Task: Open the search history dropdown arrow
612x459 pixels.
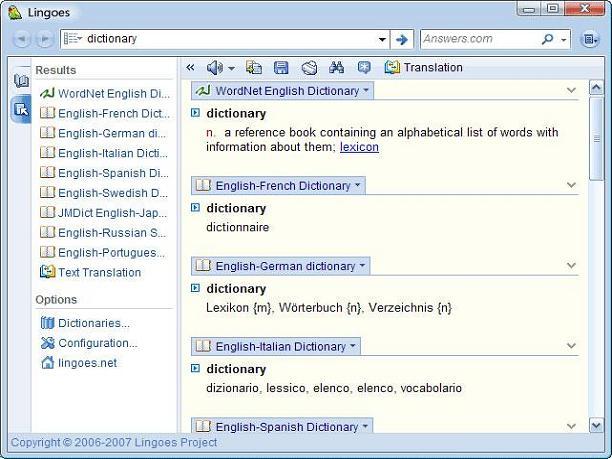Action: pyautogui.click(x=382, y=39)
